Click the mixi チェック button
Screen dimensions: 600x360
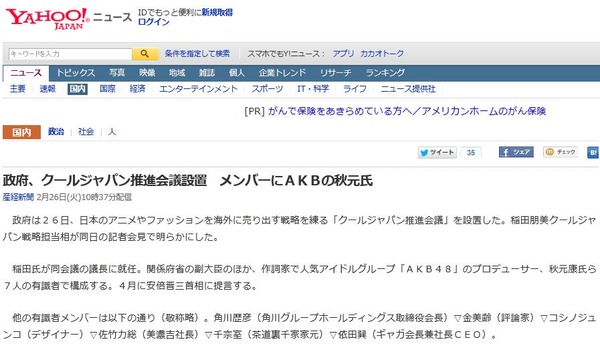point(560,152)
